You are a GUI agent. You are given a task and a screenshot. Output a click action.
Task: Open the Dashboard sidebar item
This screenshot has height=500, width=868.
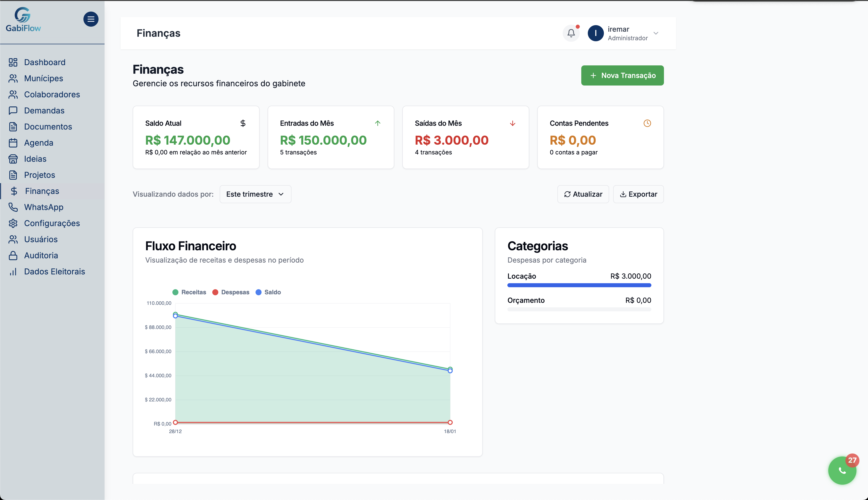click(x=44, y=62)
